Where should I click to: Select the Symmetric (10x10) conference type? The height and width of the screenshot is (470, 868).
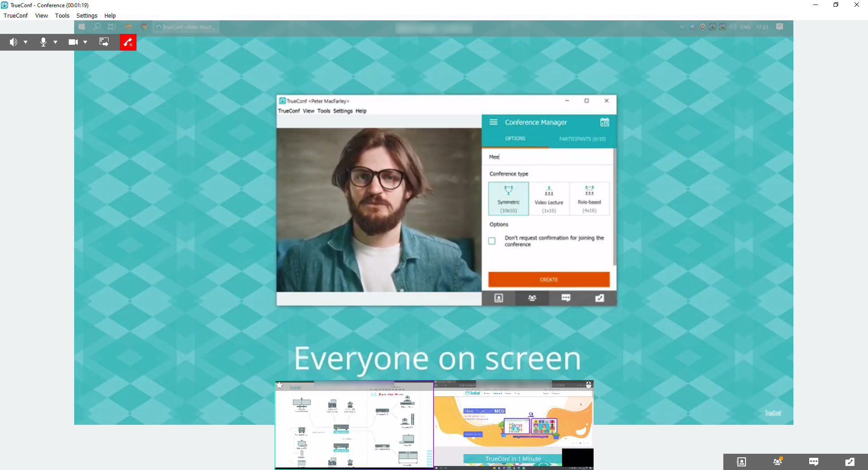[509, 199]
